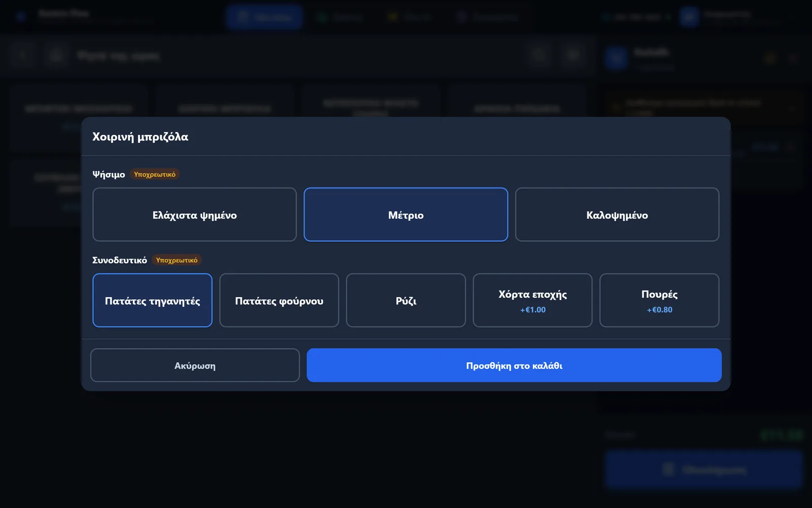
Task: Select Πατάτες τηγανητές side dish
Action: point(152,300)
